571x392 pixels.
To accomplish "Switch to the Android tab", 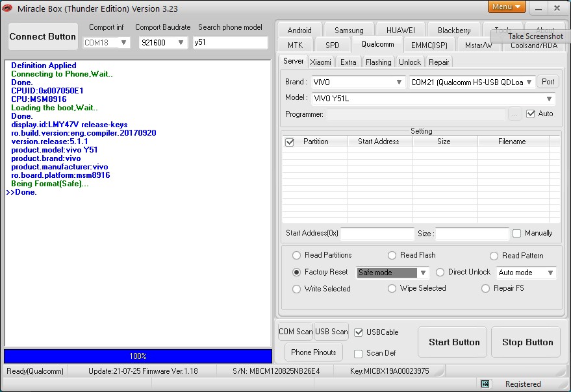I will (x=299, y=31).
